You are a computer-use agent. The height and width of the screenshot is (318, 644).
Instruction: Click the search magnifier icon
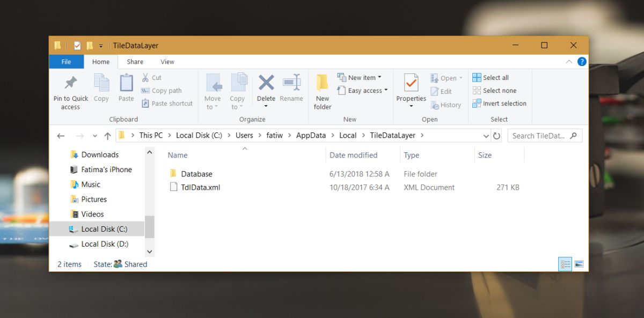pos(574,136)
